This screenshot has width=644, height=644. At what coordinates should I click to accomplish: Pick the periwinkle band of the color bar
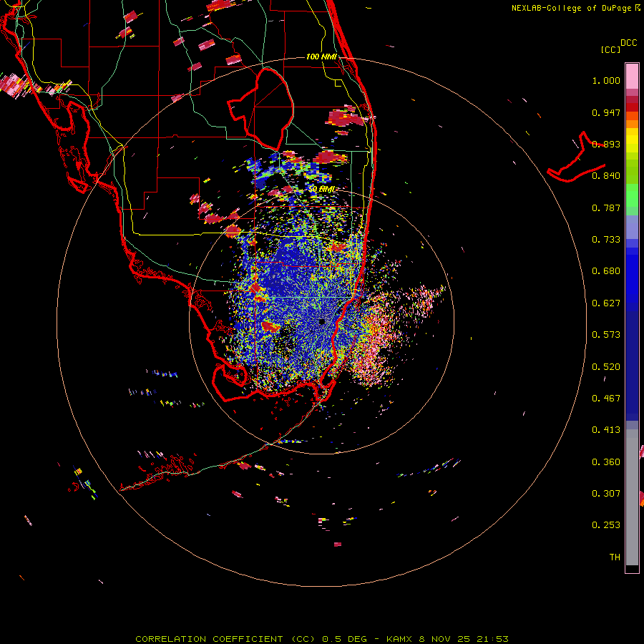632,228
